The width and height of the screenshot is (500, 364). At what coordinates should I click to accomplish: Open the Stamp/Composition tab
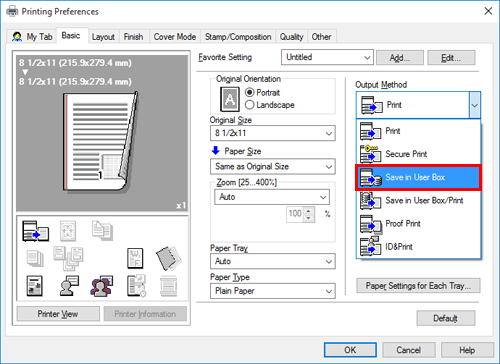click(238, 37)
